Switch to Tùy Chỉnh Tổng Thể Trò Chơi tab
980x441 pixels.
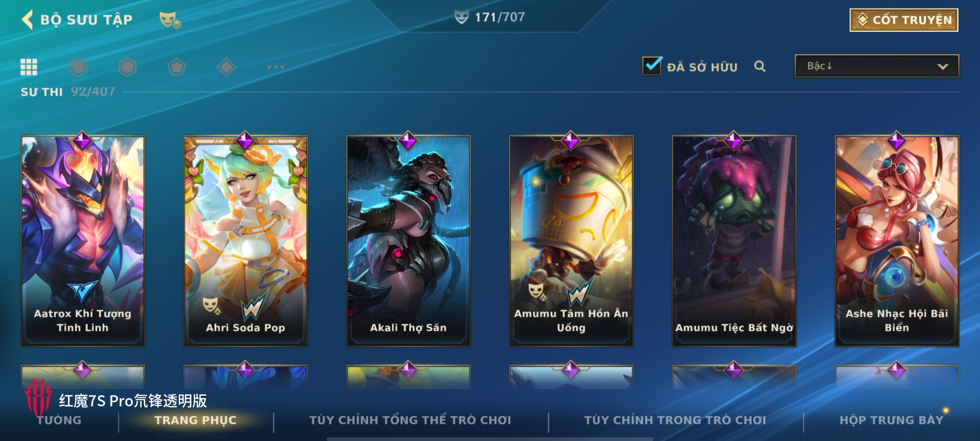(x=410, y=420)
